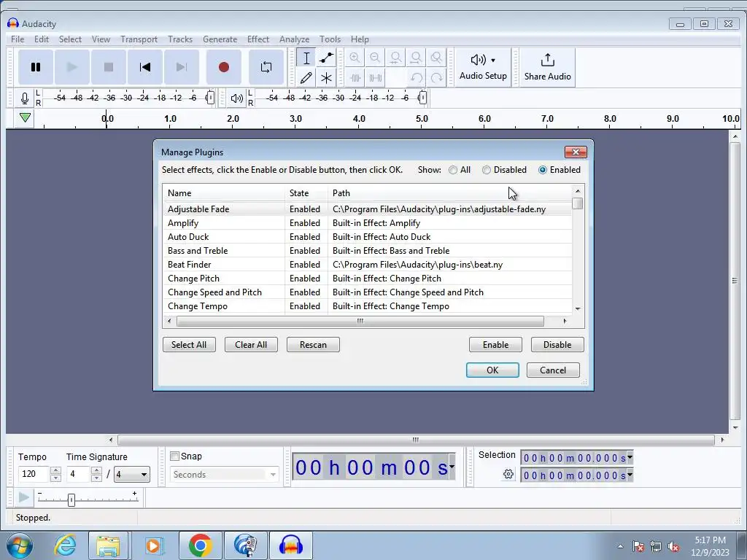Viewport: 747px width, 560px height.
Task: Skip to end of the project
Action: (x=182, y=67)
